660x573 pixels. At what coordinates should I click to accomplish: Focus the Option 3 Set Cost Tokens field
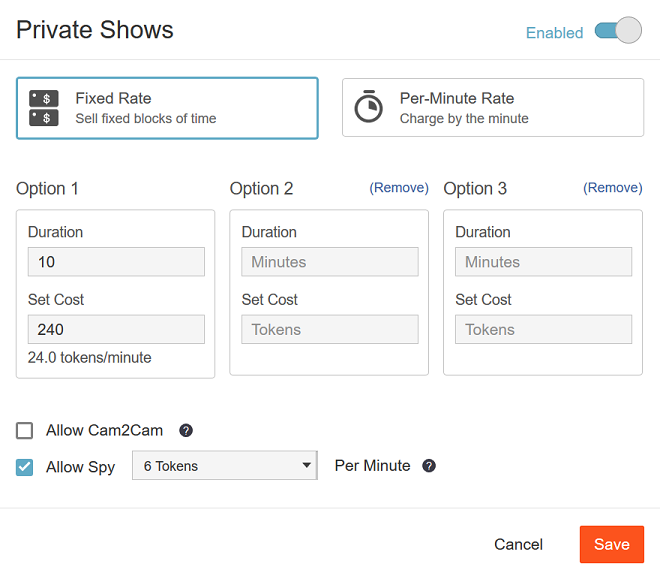pyautogui.click(x=543, y=330)
